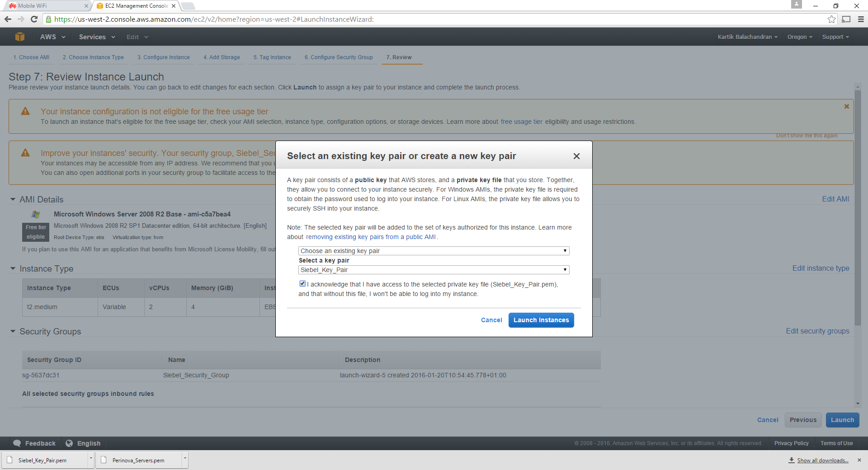
Task: Click the sg-5637dc31 security group ID
Action: (41, 375)
